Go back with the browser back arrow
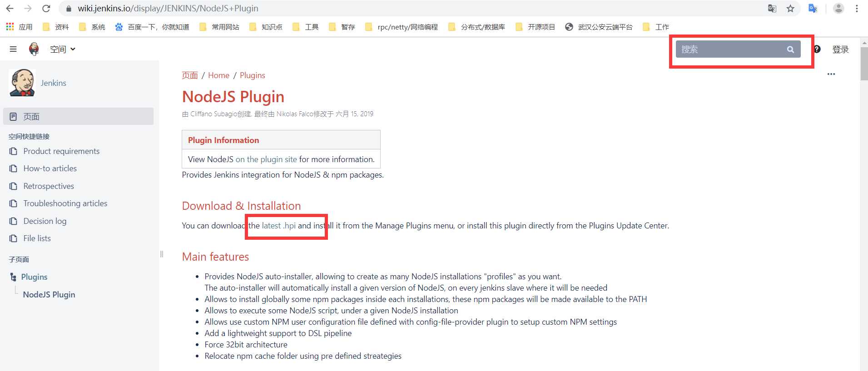Screen dimensions: 868x371 pyautogui.click(x=10, y=9)
